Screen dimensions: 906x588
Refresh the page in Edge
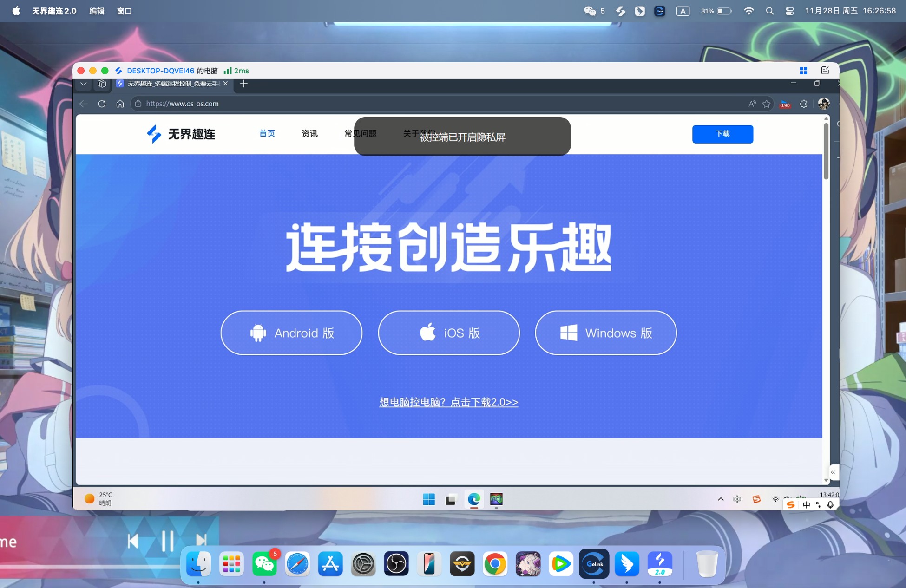click(x=102, y=104)
